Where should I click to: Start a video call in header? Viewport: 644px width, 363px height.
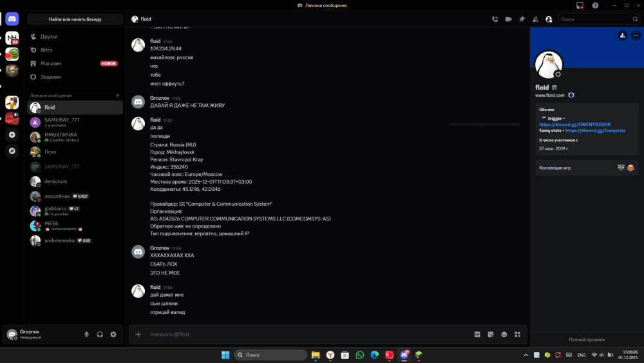point(509,19)
